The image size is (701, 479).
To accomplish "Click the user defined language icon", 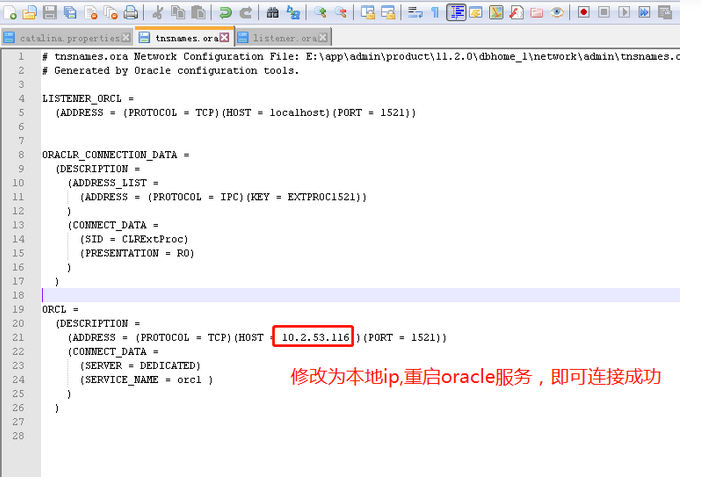I will [x=476, y=13].
